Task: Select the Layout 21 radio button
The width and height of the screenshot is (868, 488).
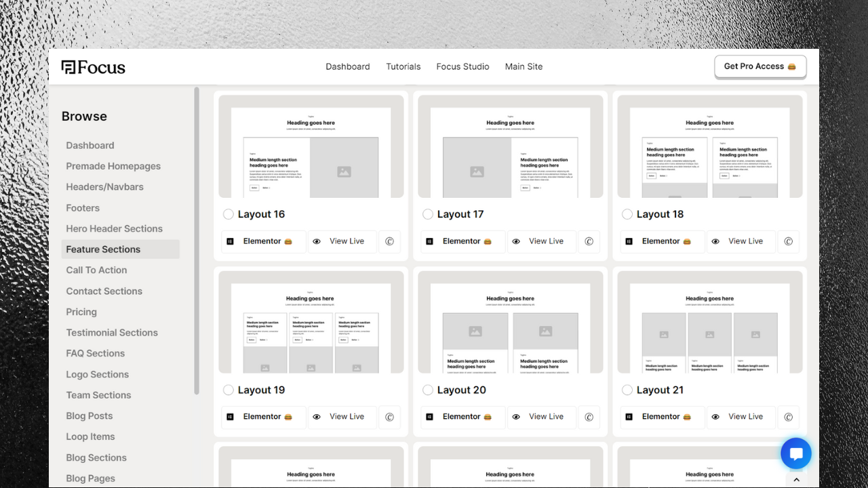Action: point(627,390)
